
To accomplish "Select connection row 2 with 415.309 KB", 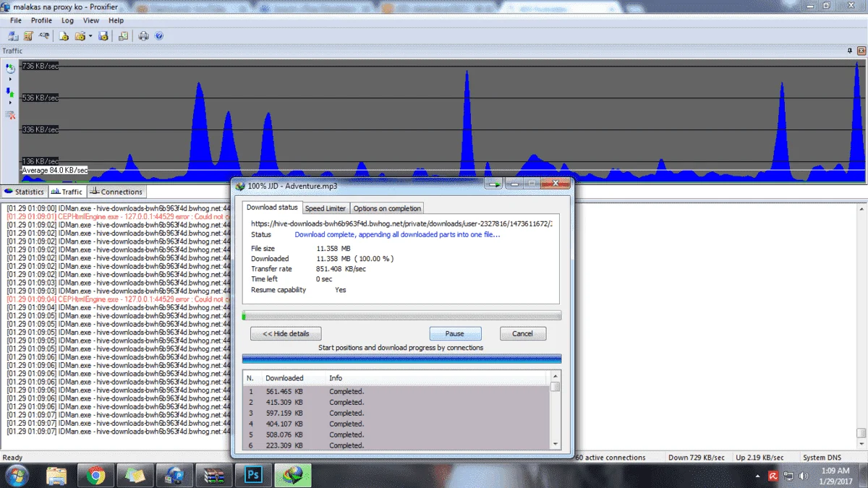I will pos(396,402).
